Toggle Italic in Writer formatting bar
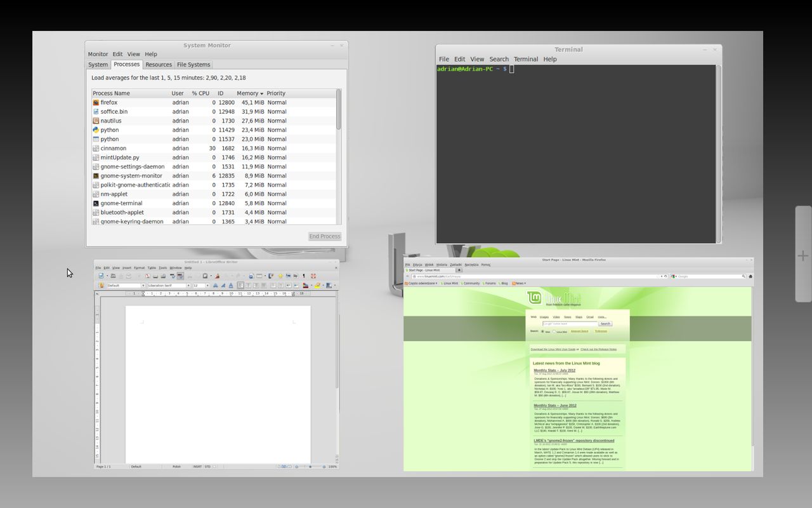812x508 pixels. tap(223, 285)
